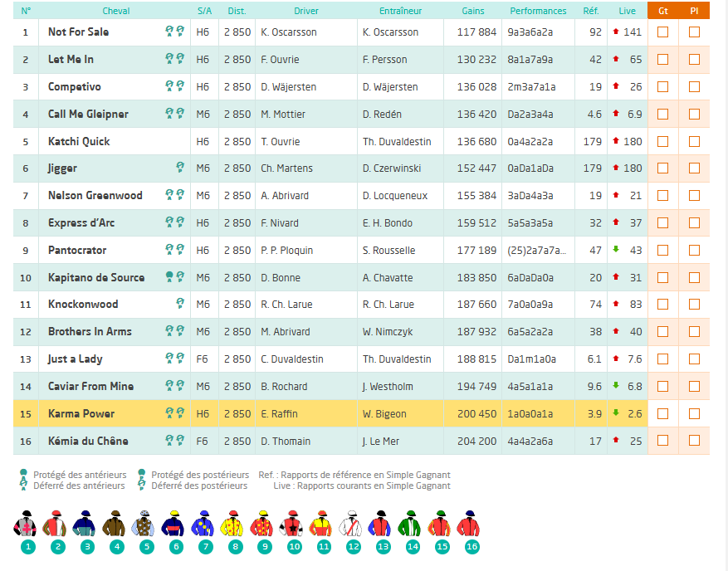The height and width of the screenshot is (571, 728).
Task: Tick the Gt checkbox for Karma Power
Action: coord(662,413)
